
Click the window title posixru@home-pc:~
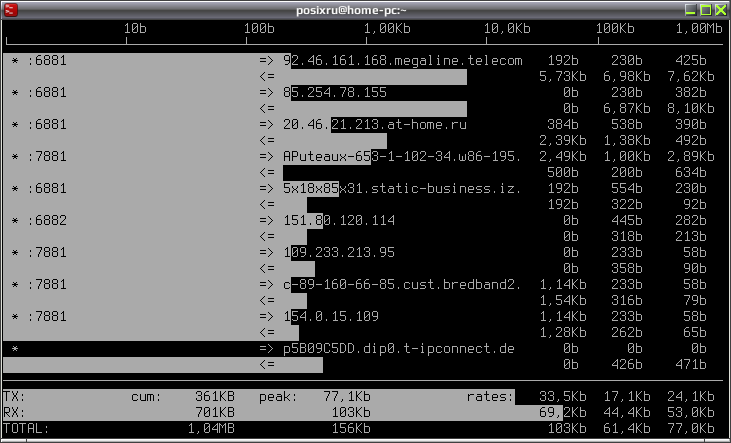click(351, 10)
